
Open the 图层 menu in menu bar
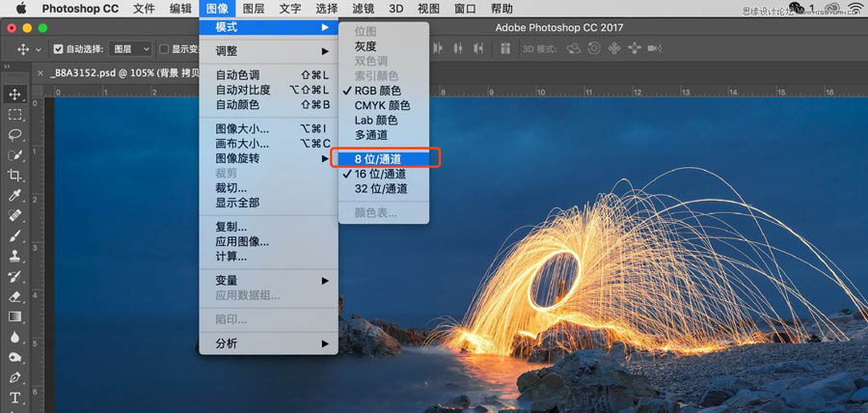click(x=254, y=9)
